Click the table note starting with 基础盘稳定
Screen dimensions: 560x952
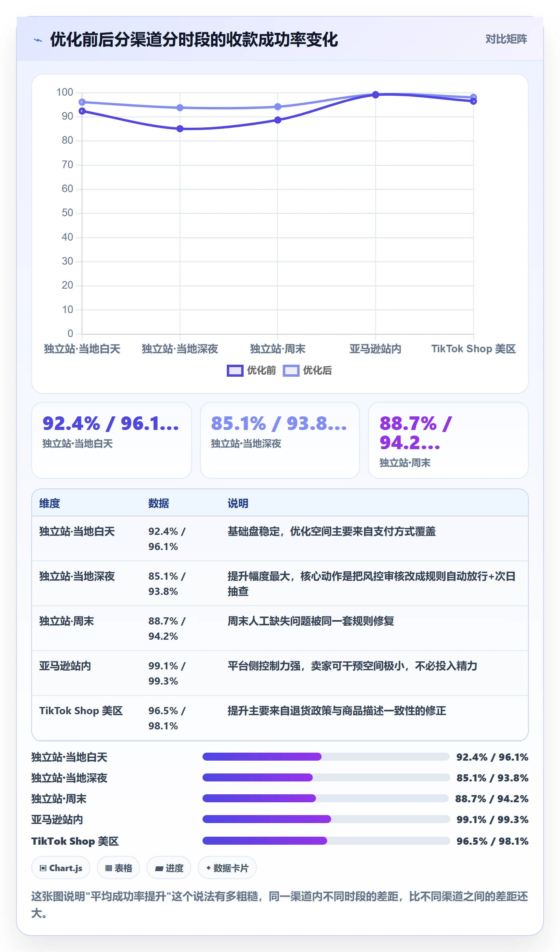click(x=332, y=531)
